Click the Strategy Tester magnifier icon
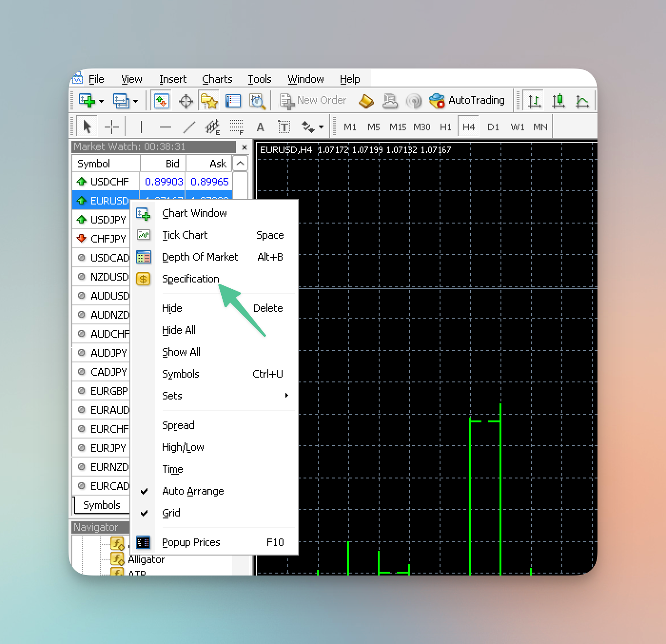 pos(257,101)
